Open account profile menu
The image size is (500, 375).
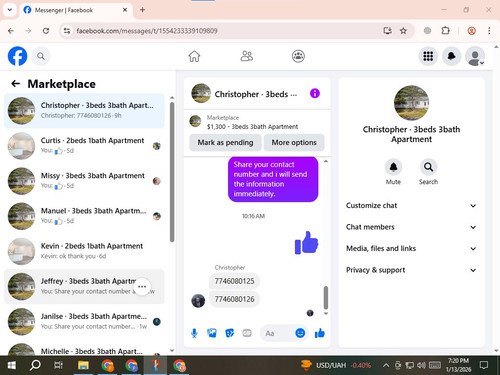point(475,56)
